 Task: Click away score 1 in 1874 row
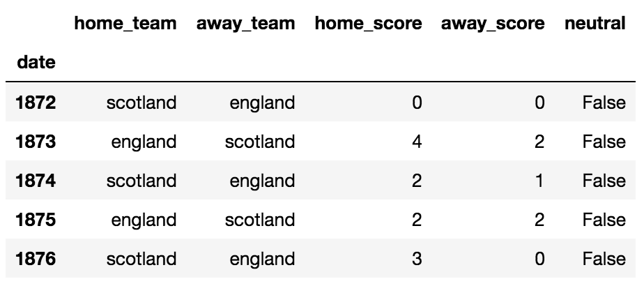539,181
